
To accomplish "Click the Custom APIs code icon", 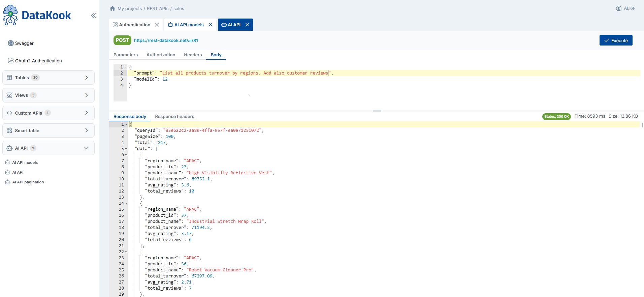I will coord(9,113).
